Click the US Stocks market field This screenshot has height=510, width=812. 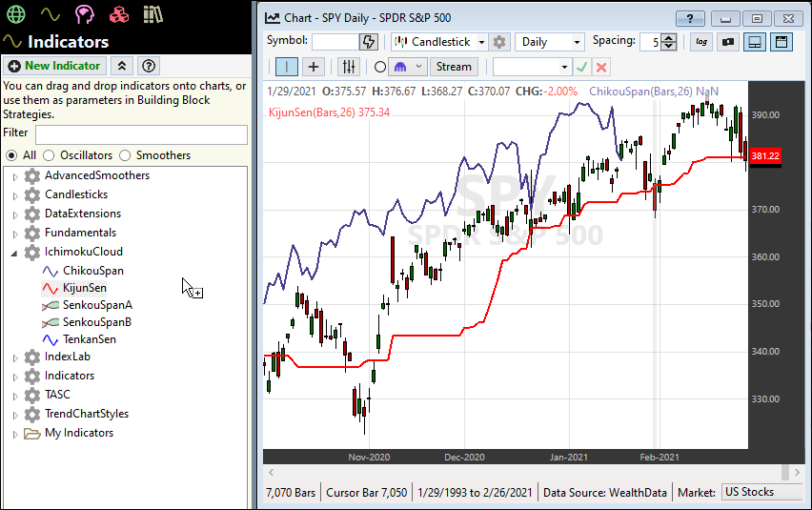[761, 492]
